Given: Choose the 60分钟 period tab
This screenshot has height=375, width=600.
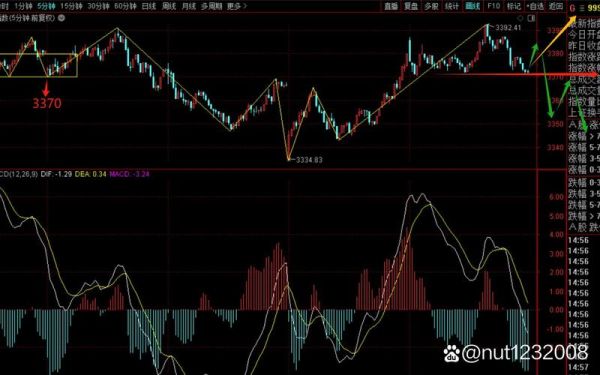Looking at the screenshot, I should coord(125,6).
